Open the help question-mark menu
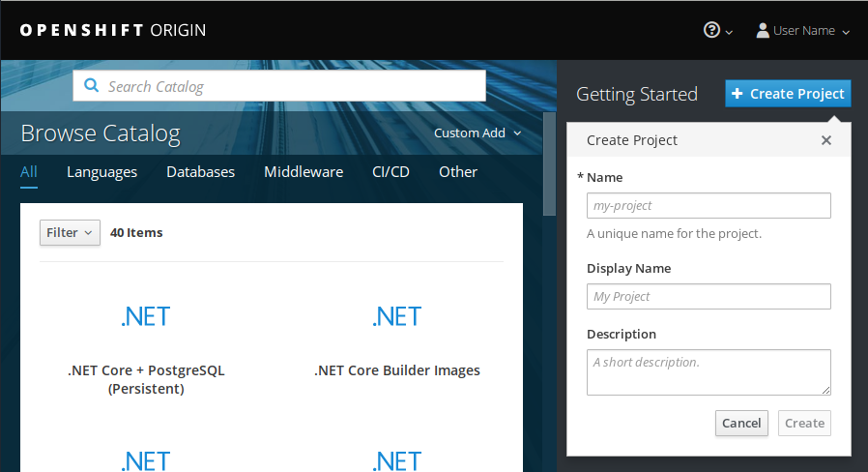 pyautogui.click(x=717, y=30)
